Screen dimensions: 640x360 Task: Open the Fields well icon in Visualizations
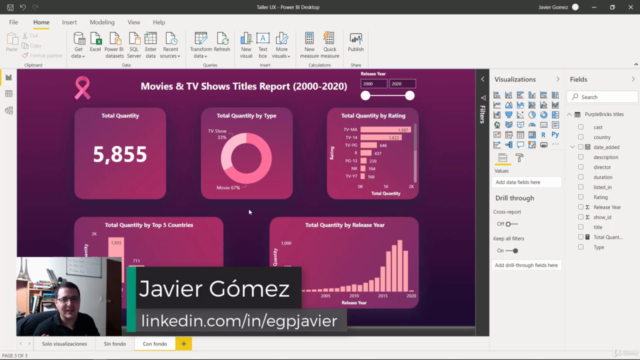point(502,158)
